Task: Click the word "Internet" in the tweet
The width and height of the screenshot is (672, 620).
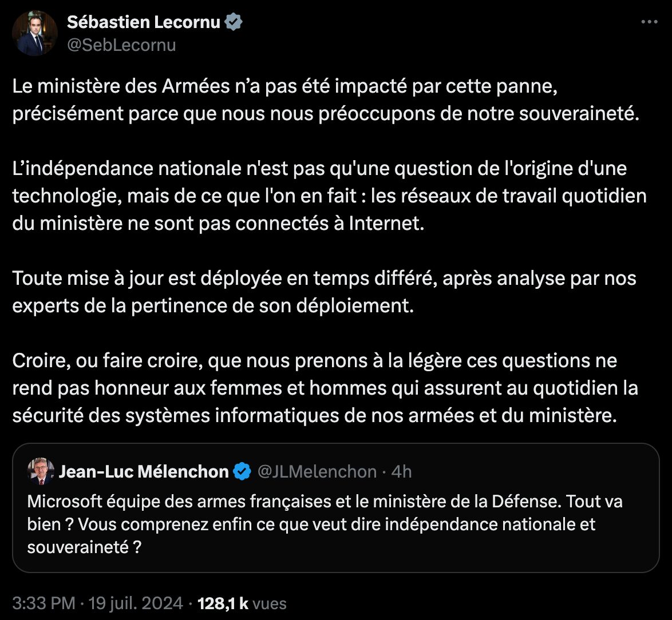Action: point(386,223)
